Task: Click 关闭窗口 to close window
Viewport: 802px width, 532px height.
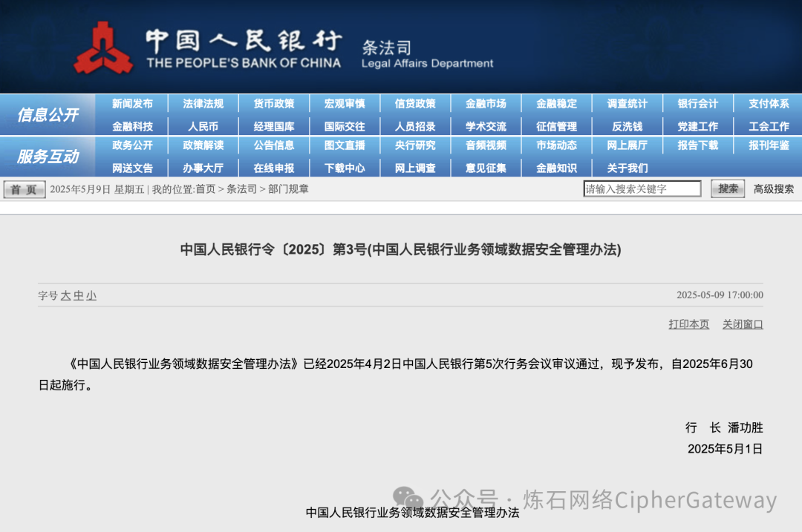Action: pos(743,324)
